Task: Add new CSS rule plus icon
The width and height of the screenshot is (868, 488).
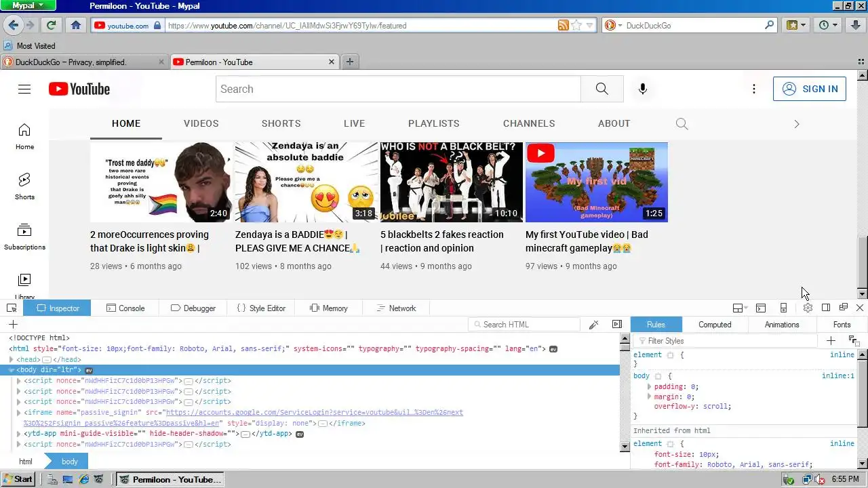Action: (831, 340)
